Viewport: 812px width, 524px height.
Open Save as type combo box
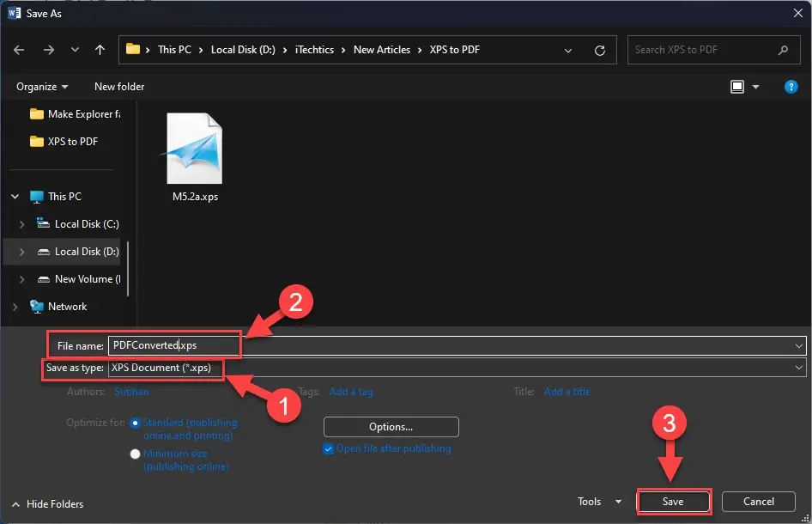click(457, 368)
